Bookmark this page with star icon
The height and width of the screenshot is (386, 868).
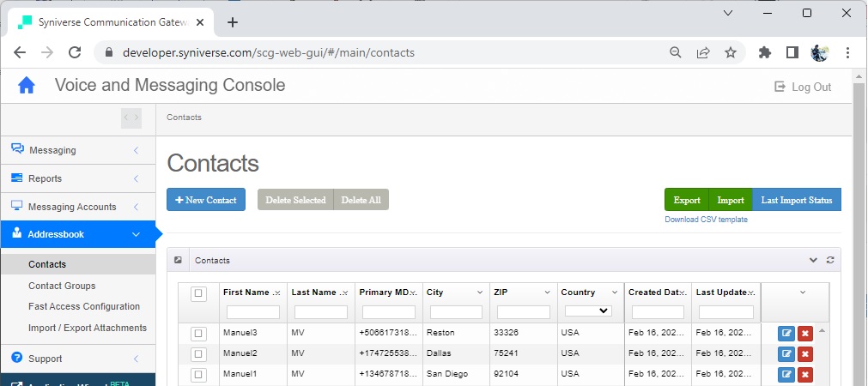pyautogui.click(x=731, y=52)
